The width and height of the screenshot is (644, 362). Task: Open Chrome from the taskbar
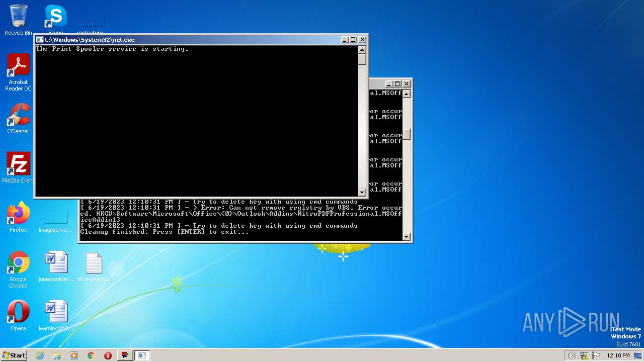tap(91, 355)
